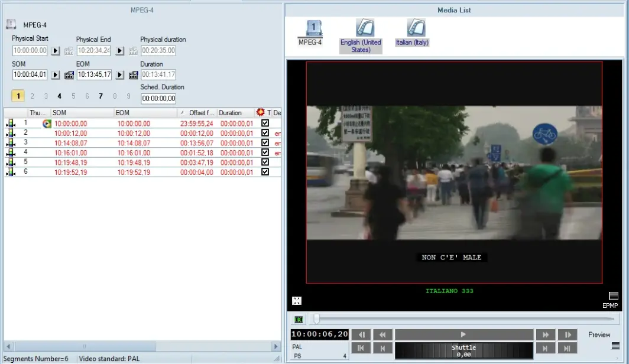Sort by the Offset column header
Image resolution: width=629 pixels, height=364 pixels.
tap(201, 113)
